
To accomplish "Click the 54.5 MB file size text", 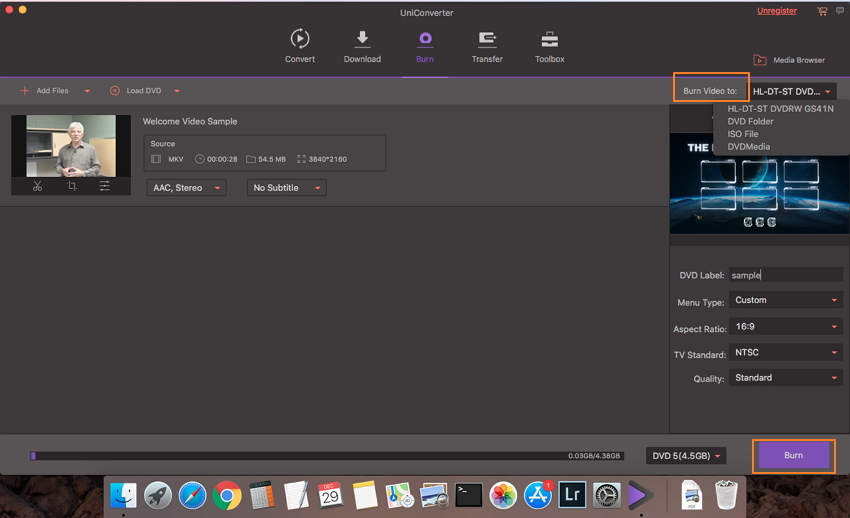I will [272, 159].
